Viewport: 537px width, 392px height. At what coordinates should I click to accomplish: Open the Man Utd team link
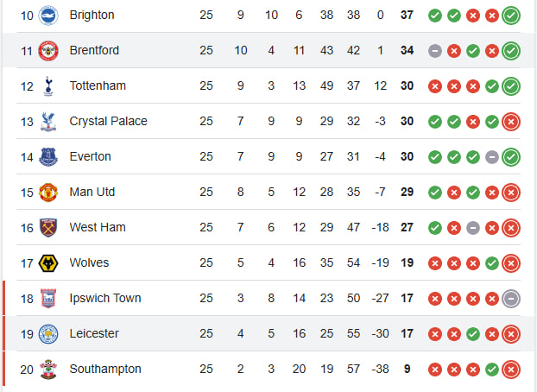coord(92,192)
